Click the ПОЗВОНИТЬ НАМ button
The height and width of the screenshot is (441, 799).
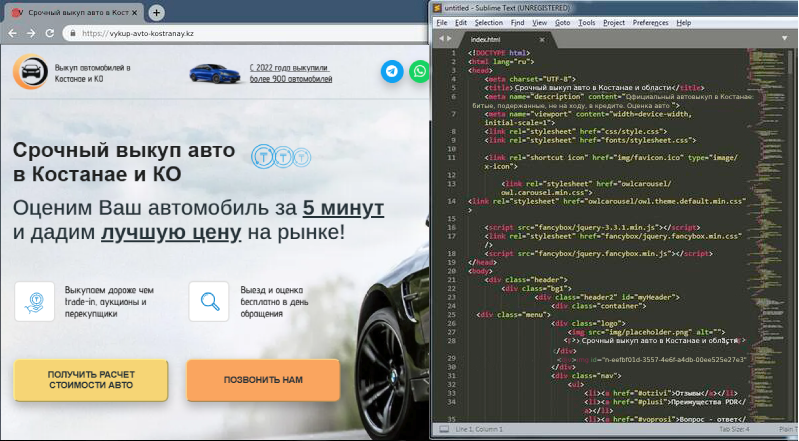(263, 380)
